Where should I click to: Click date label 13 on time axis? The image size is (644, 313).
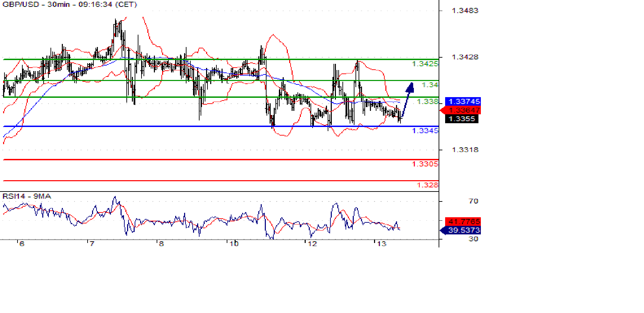click(x=382, y=244)
